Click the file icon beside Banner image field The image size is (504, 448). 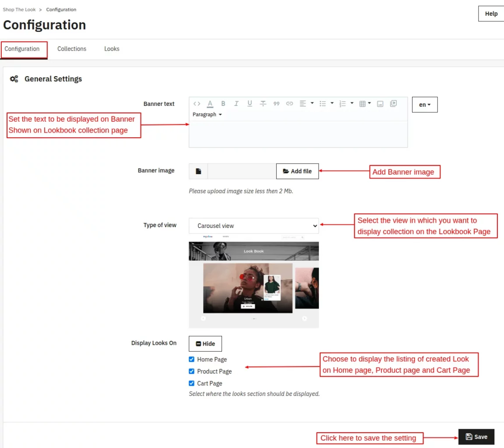coord(198,171)
